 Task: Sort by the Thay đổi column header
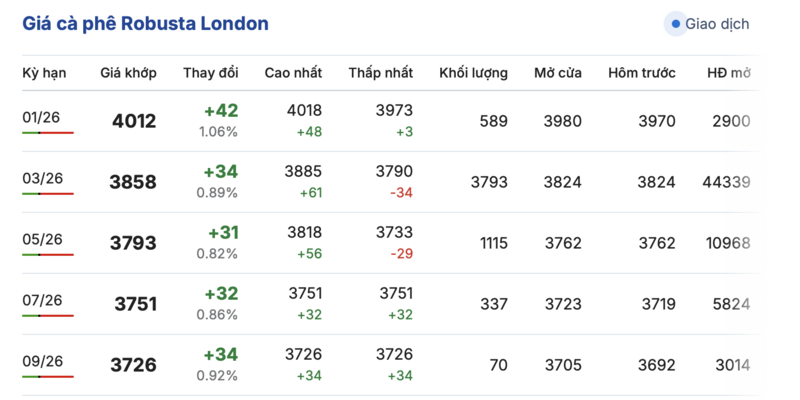click(x=211, y=73)
